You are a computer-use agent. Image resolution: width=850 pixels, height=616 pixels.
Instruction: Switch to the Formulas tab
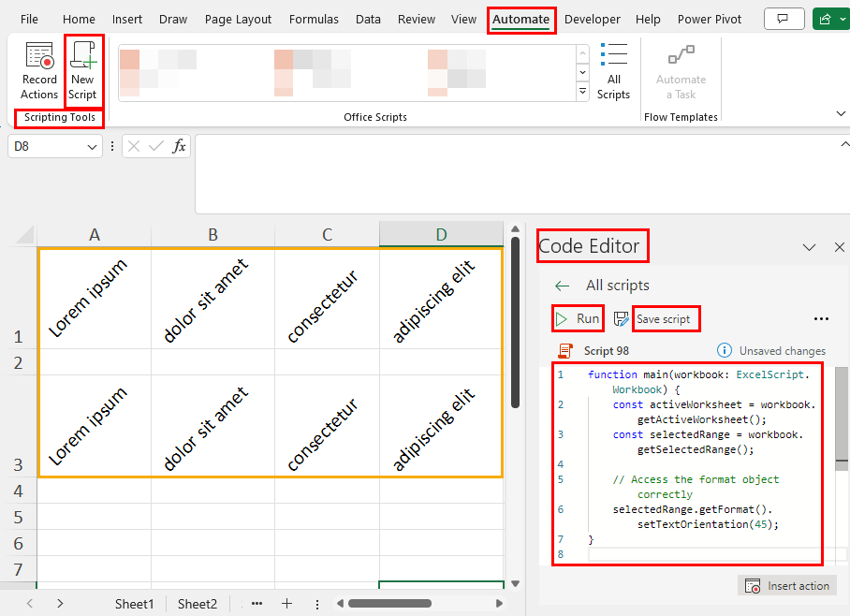pyautogui.click(x=314, y=20)
